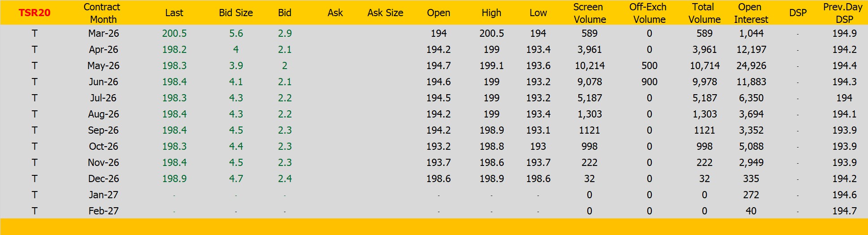Viewport: 868px width, 235px height.
Task: Select the Dec-26 contract month cell
Action: [x=103, y=179]
